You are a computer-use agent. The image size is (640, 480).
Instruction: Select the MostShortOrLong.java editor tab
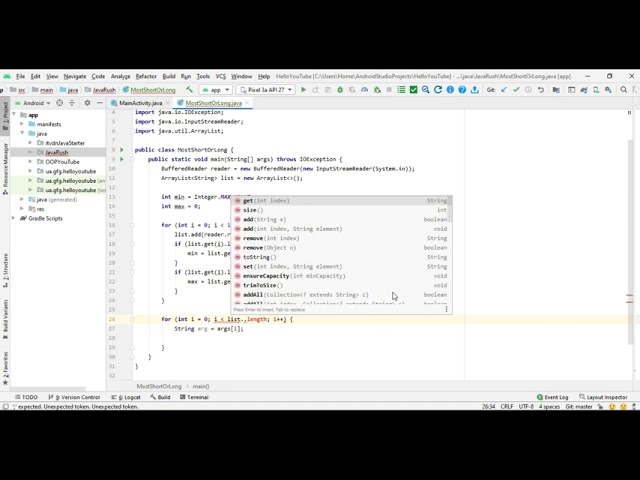coord(213,103)
